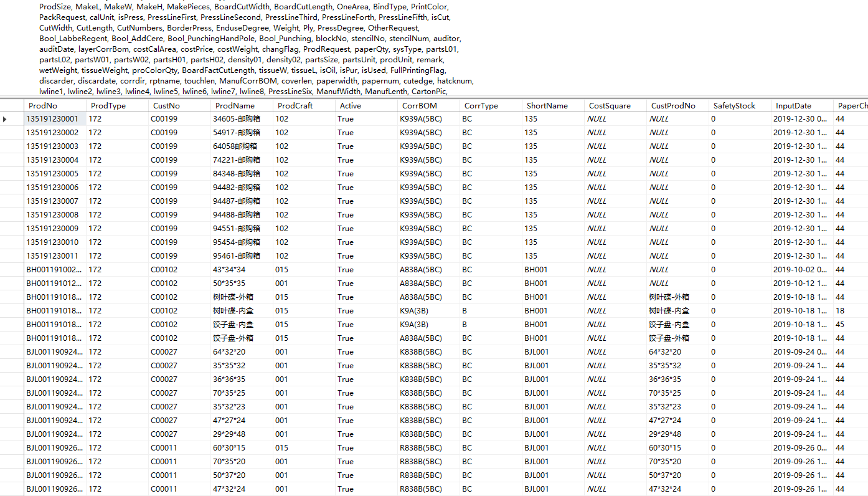Viewport: 868px width, 496px height.
Task: Select cell ProdNo 135191230003
Action: 55,146
